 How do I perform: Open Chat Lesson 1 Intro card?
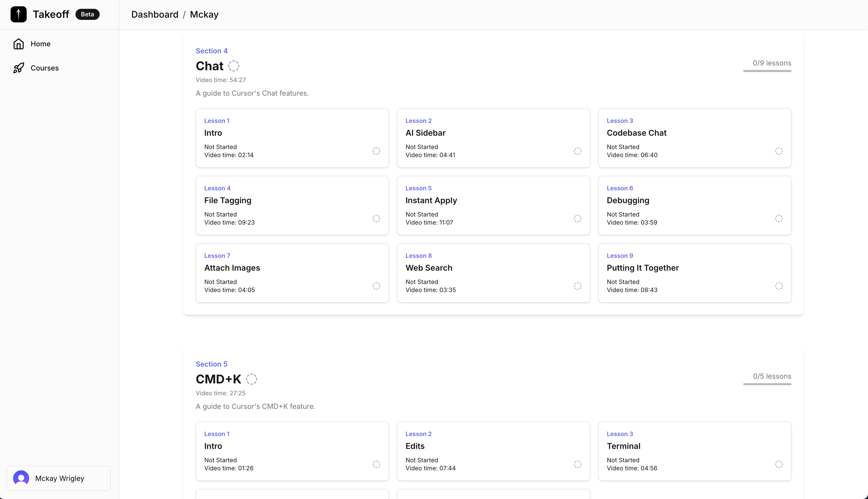[x=292, y=138]
